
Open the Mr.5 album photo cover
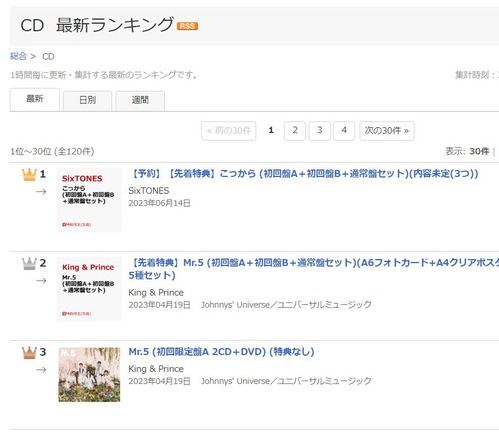(x=89, y=375)
